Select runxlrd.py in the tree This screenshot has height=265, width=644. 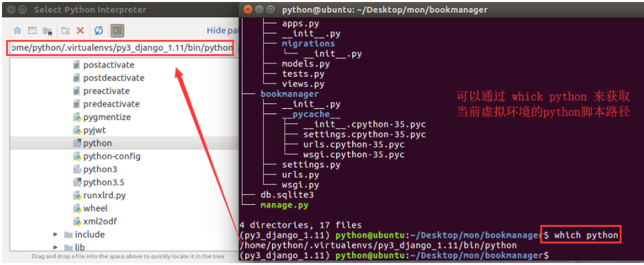[x=104, y=196]
